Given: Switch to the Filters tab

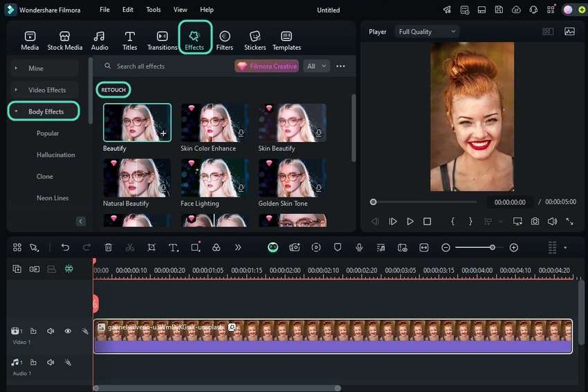Looking at the screenshot, I should pos(224,40).
